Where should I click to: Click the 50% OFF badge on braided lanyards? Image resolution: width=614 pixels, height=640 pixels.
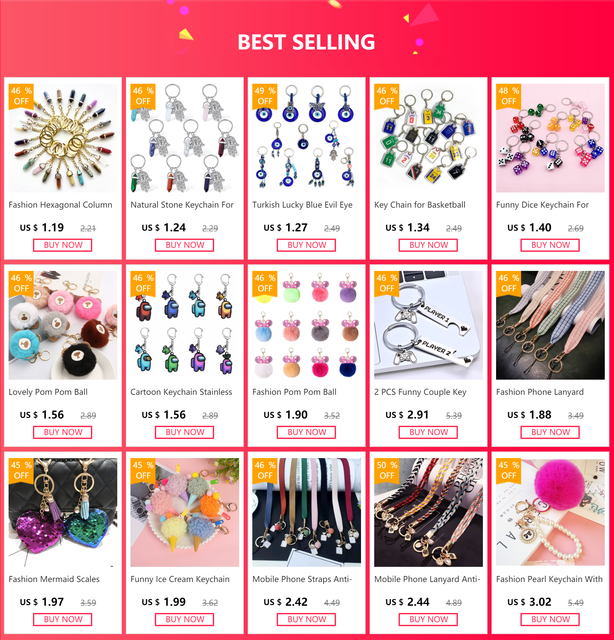point(386,470)
